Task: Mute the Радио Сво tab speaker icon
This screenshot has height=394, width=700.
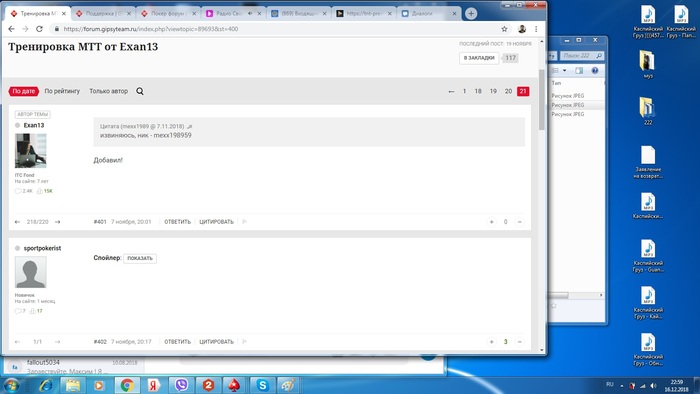Action: [250, 13]
